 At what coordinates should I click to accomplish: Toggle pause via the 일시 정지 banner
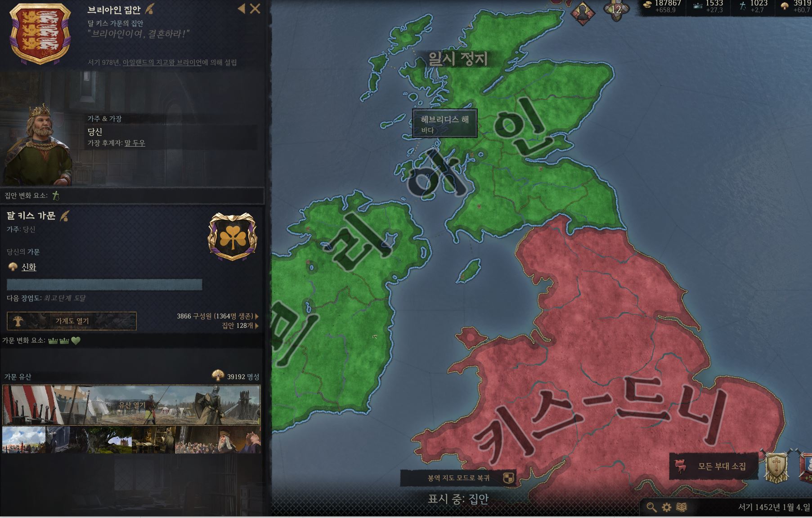tap(458, 58)
